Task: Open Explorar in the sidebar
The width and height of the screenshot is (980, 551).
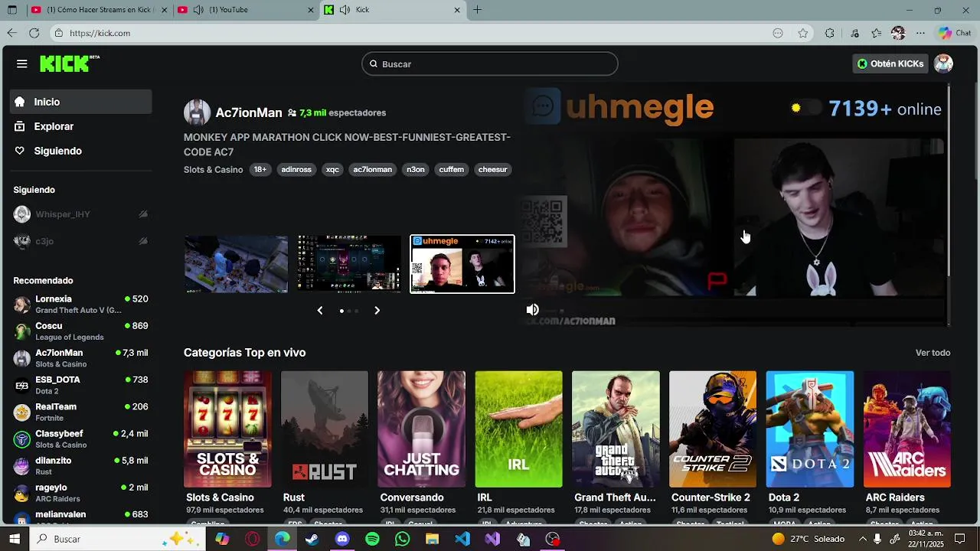Action: [80, 126]
